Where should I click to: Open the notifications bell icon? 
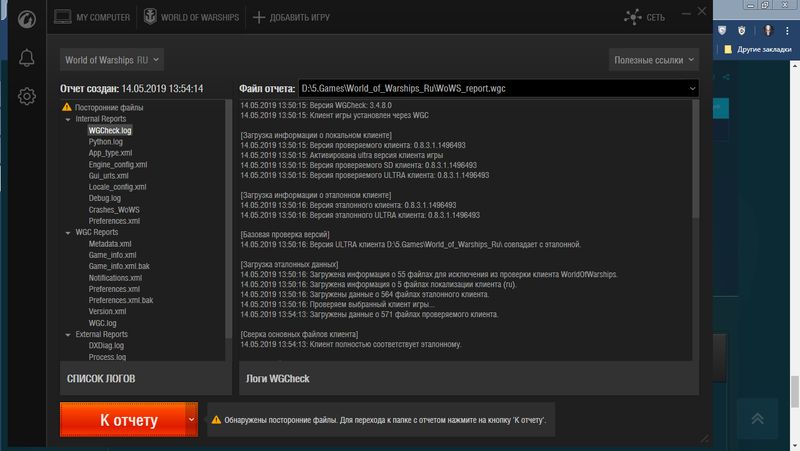coord(27,58)
